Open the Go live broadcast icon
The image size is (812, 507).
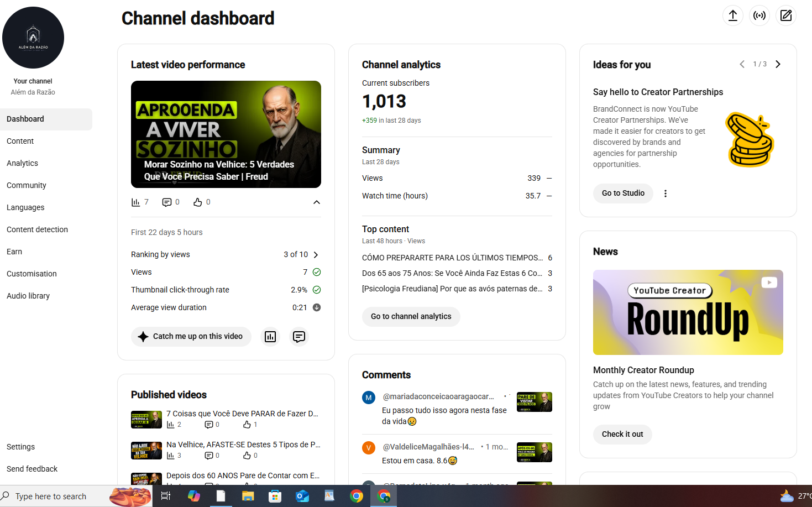click(759, 15)
